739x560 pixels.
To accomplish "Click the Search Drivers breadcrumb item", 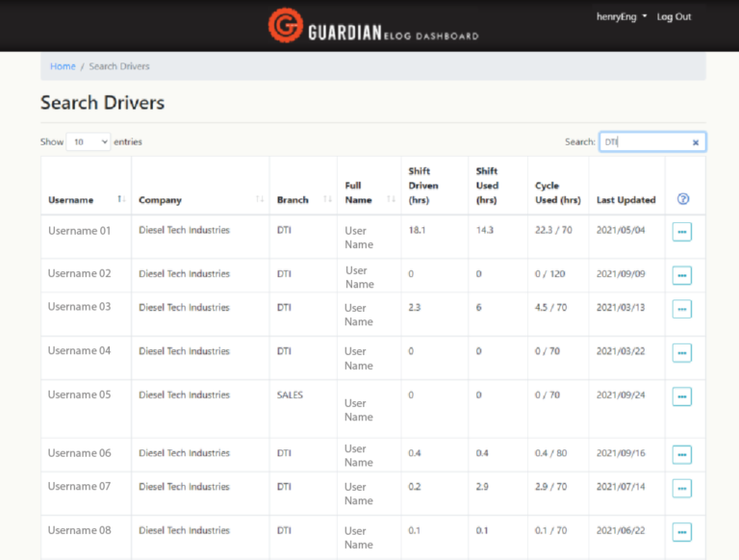I will pos(119,66).
